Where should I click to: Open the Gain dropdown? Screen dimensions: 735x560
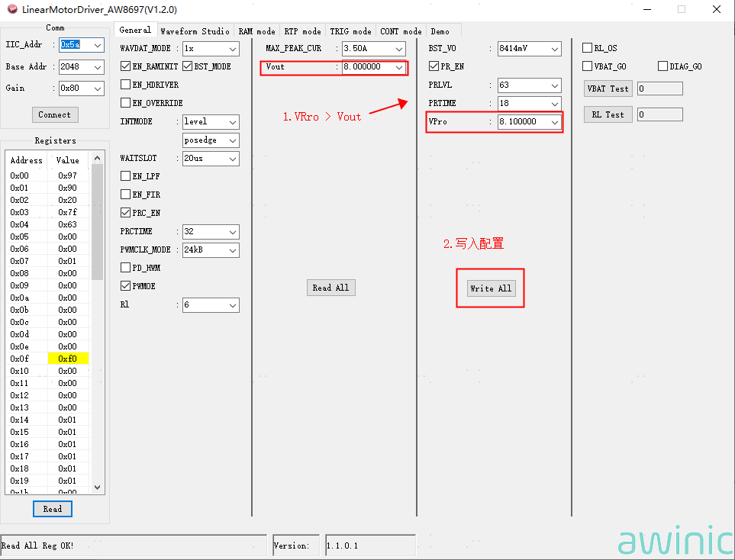click(82, 88)
